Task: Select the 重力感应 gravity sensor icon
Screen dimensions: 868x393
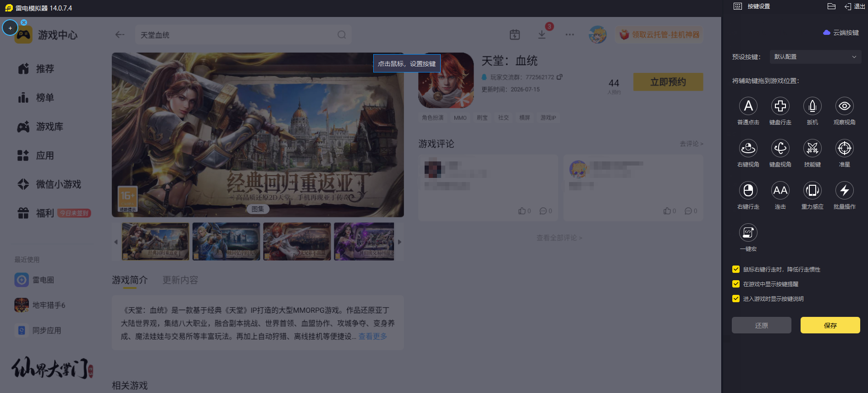Action: (813, 191)
